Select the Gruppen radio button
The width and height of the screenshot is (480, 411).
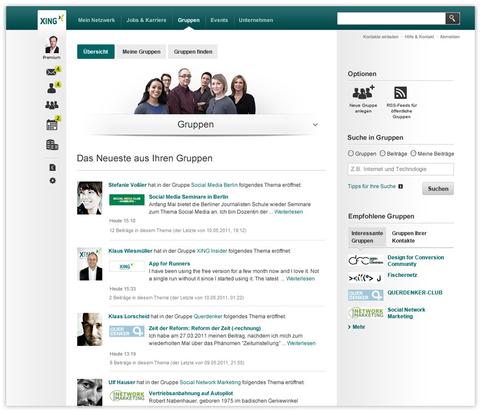coord(351,153)
